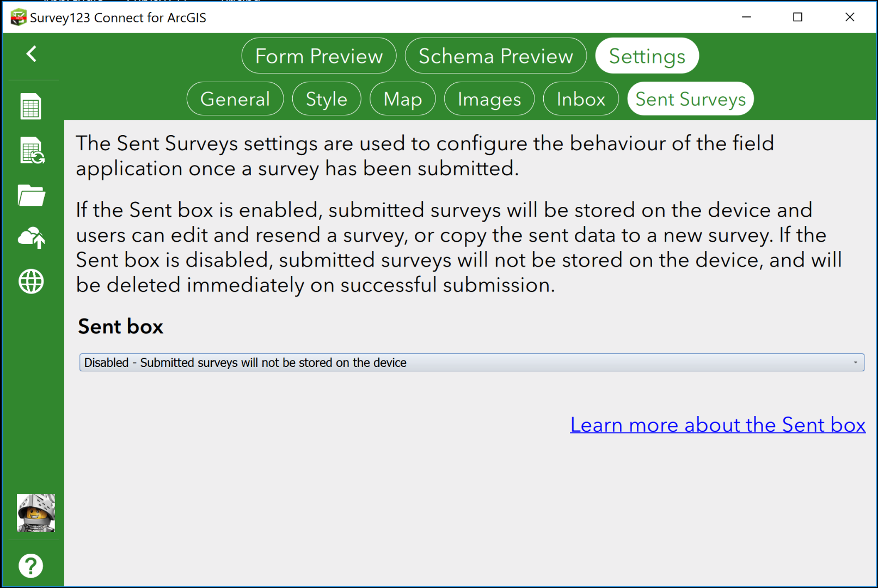Open the XLSForm spreadsheet icon in sidebar

(31, 106)
